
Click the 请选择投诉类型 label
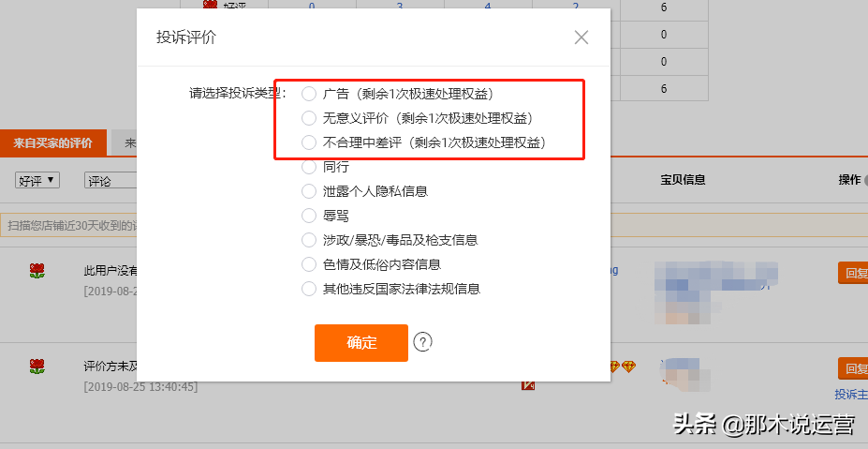[238, 93]
